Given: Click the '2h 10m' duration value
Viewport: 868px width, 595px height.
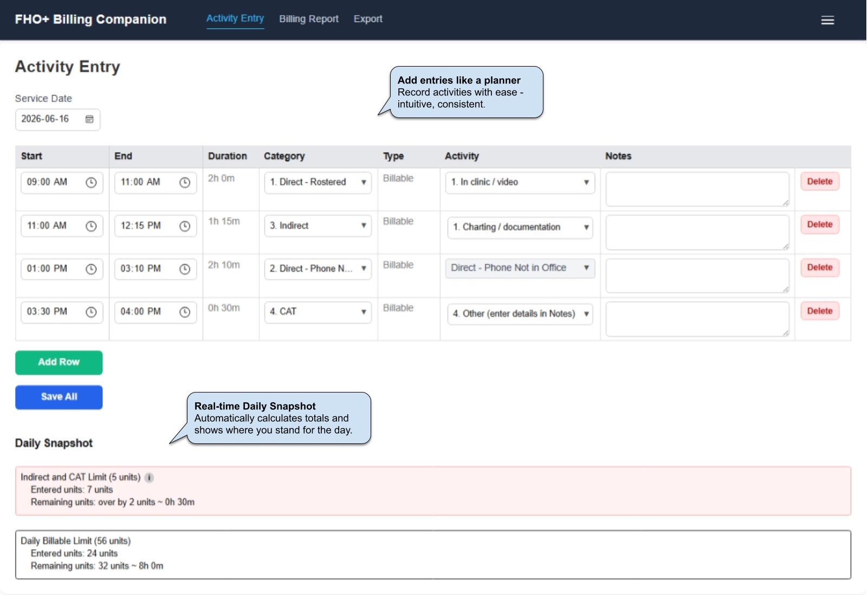Looking at the screenshot, I should (224, 265).
